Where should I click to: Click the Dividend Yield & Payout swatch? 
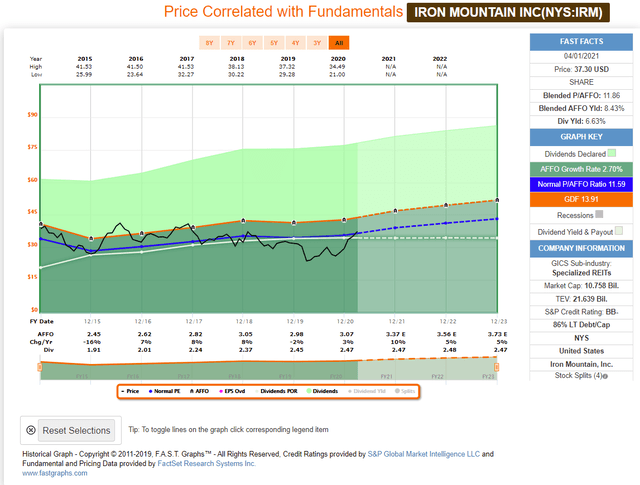pyautogui.click(x=619, y=231)
